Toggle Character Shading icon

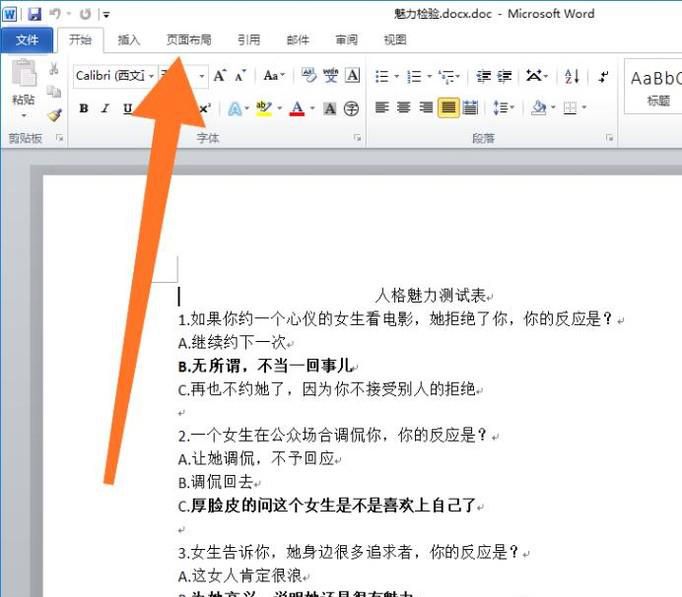pyautogui.click(x=330, y=108)
